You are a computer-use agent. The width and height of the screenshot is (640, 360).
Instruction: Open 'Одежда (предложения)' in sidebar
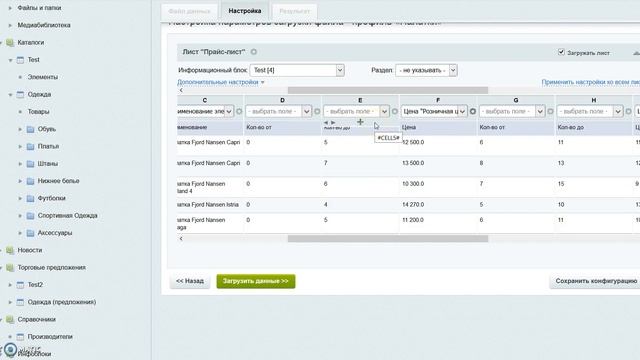[62, 302]
